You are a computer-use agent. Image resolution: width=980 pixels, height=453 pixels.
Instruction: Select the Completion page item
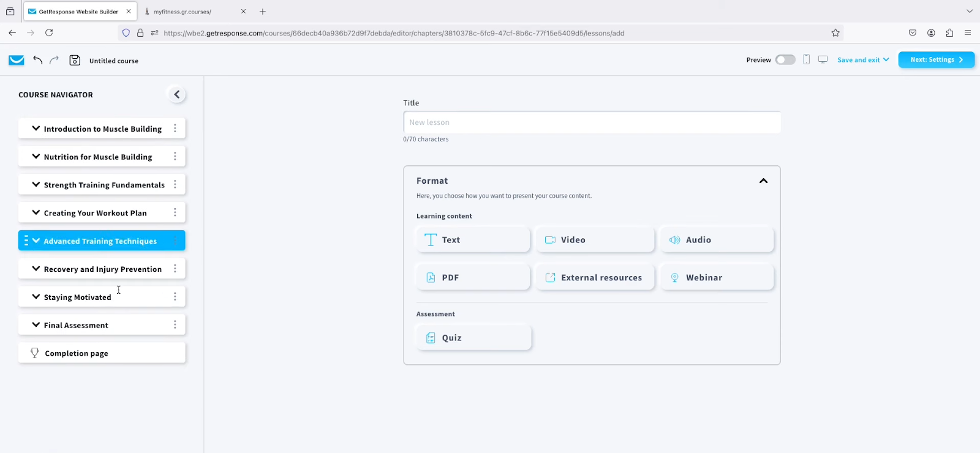pos(102,353)
